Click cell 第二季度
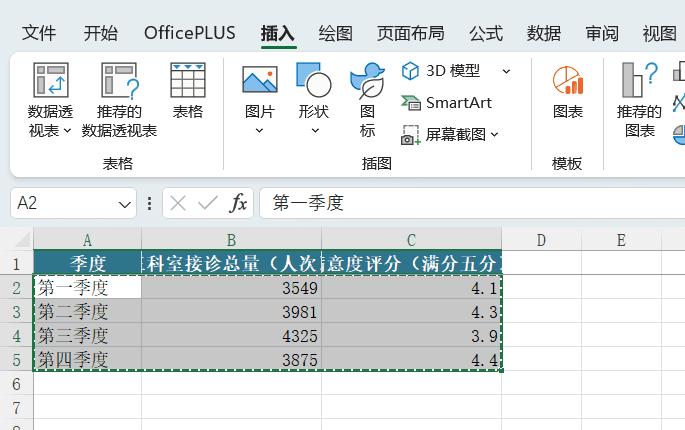The height and width of the screenshot is (430, 685). pos(87,311)
